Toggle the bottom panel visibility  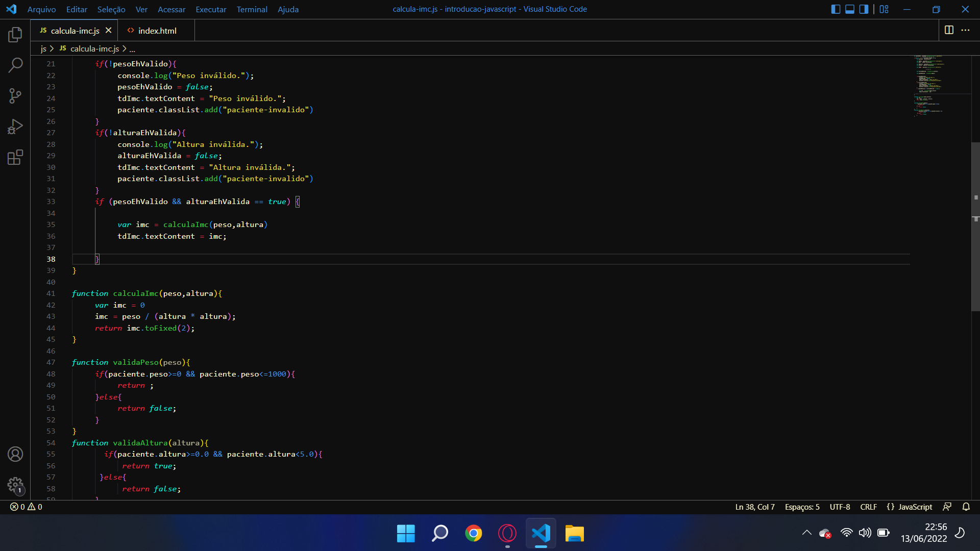coord(850,9)
